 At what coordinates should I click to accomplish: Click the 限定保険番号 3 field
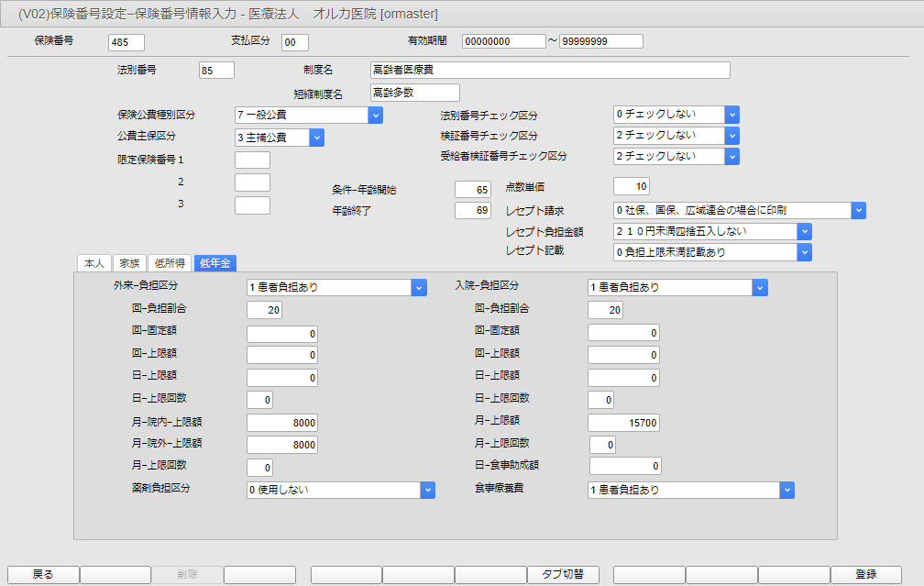[253, 205]
